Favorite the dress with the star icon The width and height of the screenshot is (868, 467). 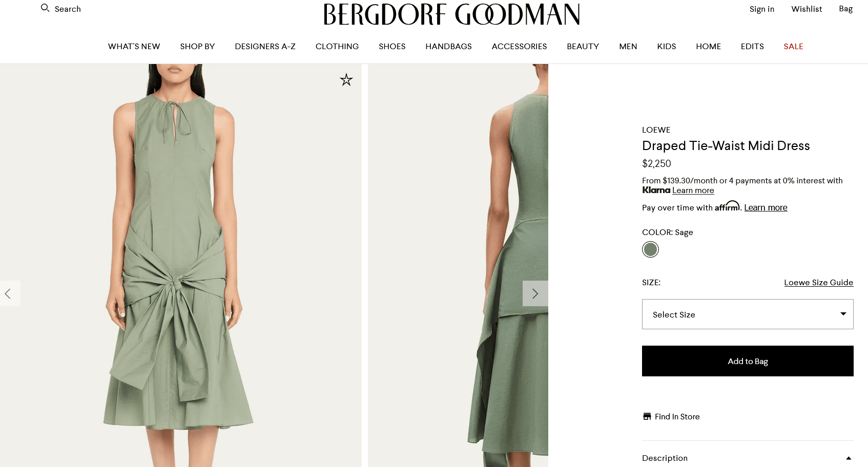point(346,80)
